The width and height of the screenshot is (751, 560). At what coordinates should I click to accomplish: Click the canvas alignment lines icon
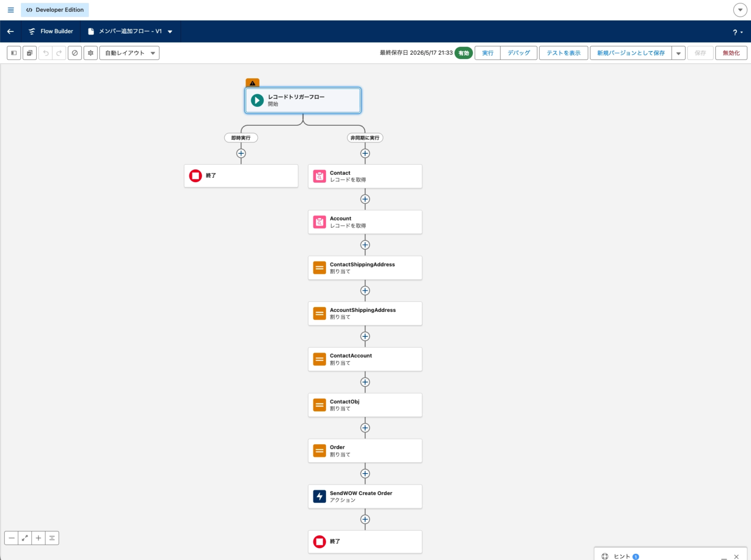pos(52,538)
